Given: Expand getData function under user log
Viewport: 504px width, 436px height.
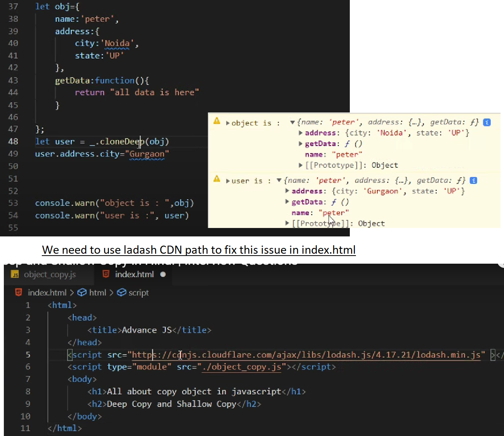Looking at the screenshot, I should 287,202.
